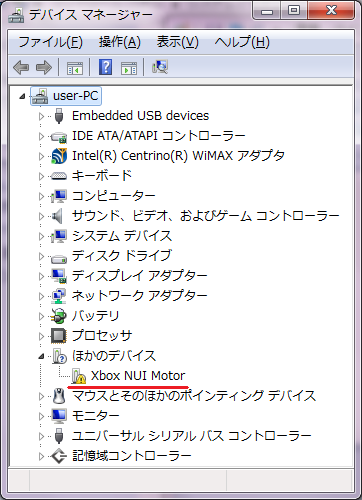Click the battery icon beside バッテリ

pos(59,316)
